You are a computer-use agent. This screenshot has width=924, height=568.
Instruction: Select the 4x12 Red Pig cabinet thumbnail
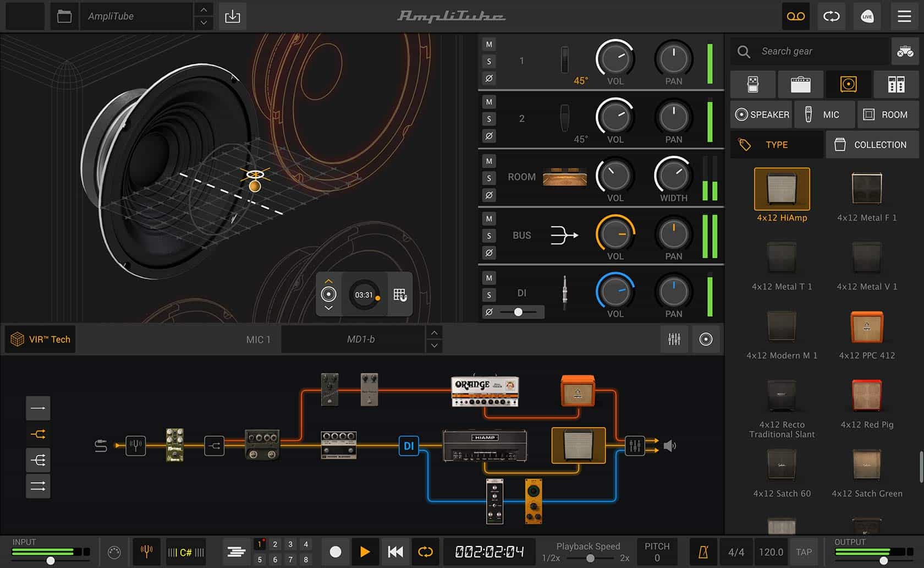tap(867, 396)
